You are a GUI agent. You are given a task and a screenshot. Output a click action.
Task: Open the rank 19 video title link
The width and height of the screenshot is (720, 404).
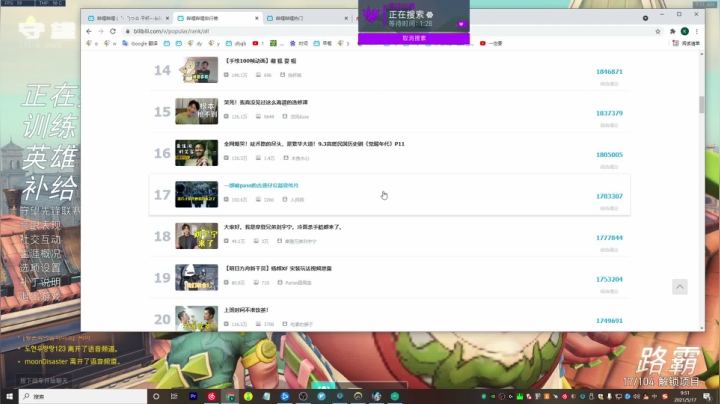click(x=278, y=269)
